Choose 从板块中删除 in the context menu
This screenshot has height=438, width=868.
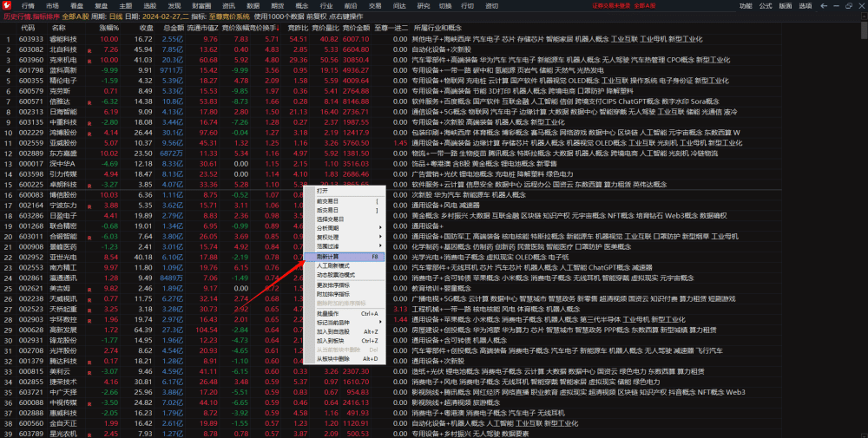[345, 359]
